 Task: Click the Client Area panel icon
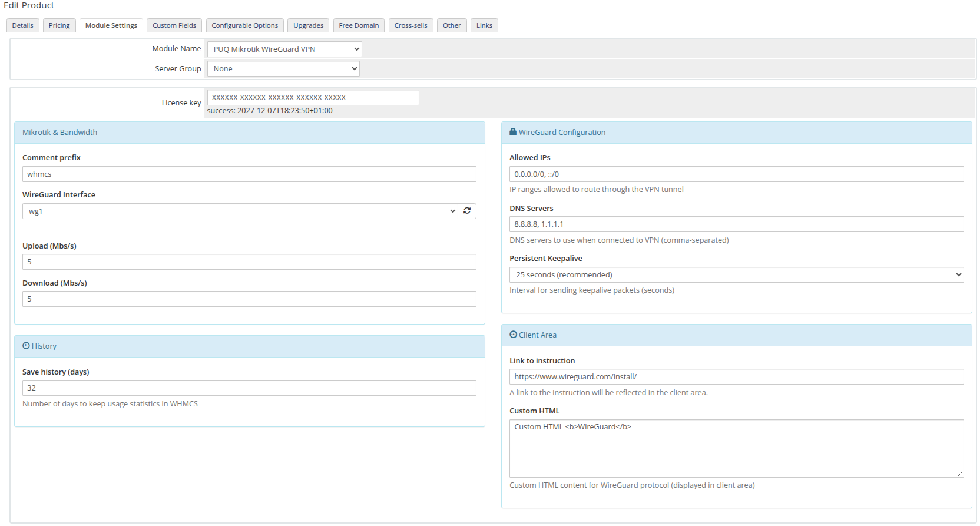tap(513, 335)
